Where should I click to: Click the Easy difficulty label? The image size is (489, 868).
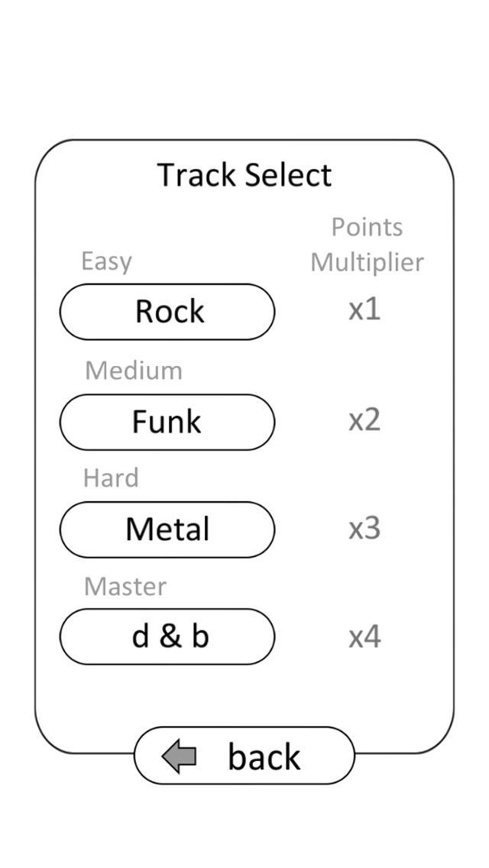click(x=106, y=261)
